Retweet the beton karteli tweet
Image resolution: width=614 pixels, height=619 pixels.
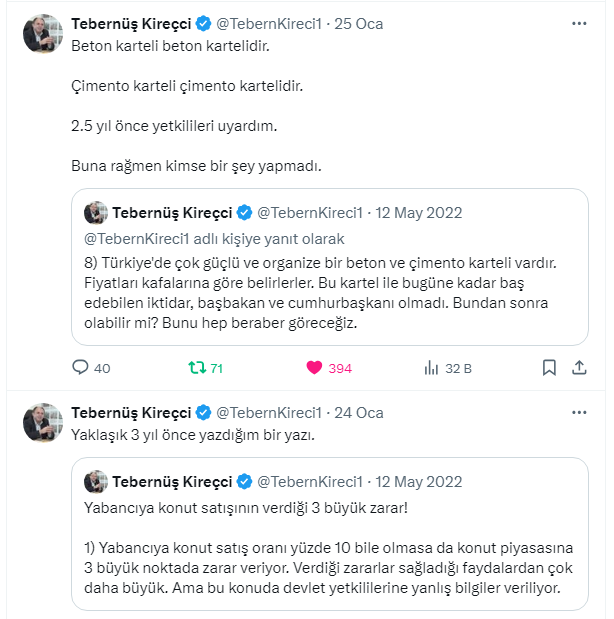[x=198, y=368]
